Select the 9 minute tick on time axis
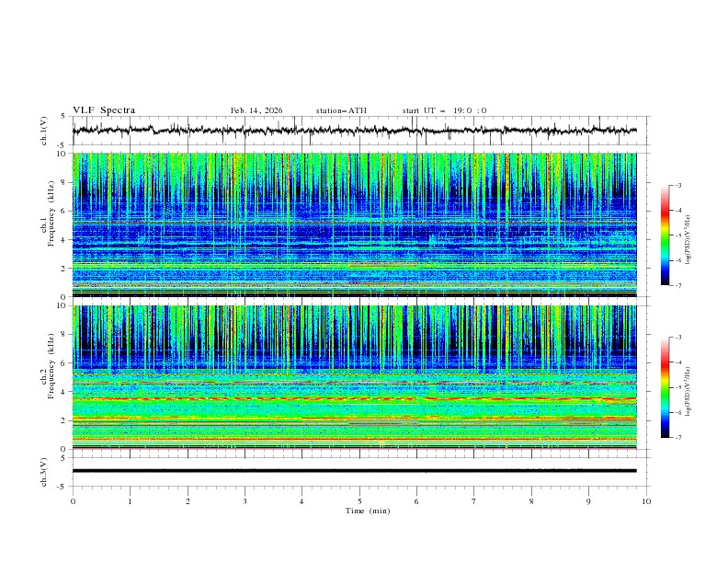 point(588,500)
